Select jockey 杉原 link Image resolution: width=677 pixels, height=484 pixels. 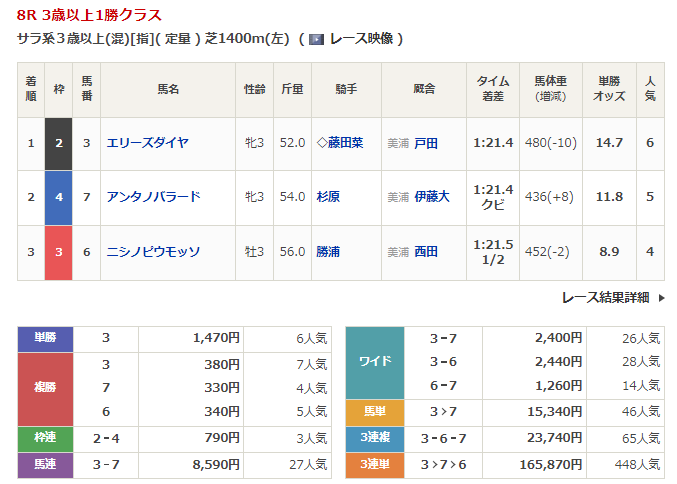click(x=328, y=197)
